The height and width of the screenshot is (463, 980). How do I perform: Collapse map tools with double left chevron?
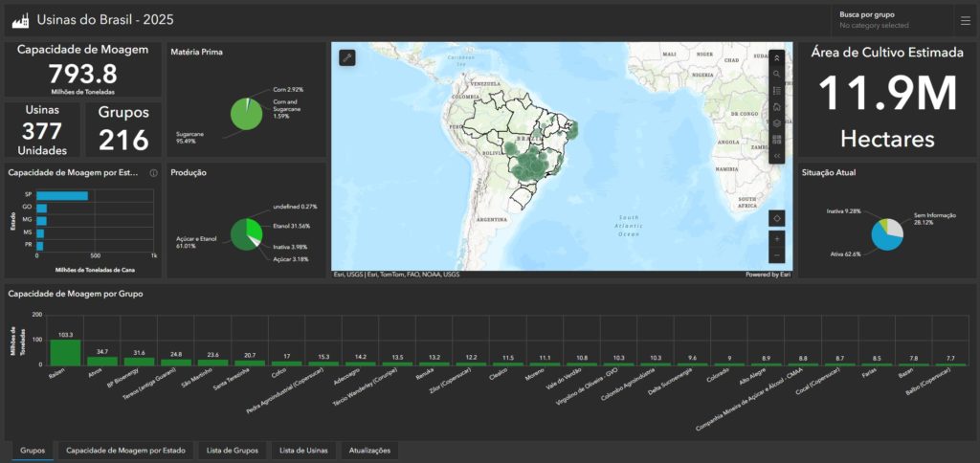point(776,156)
